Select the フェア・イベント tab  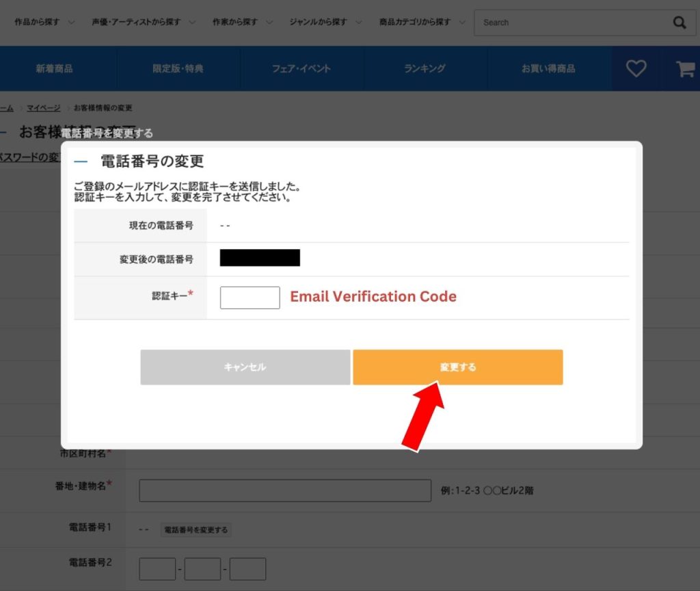point(301,68)
